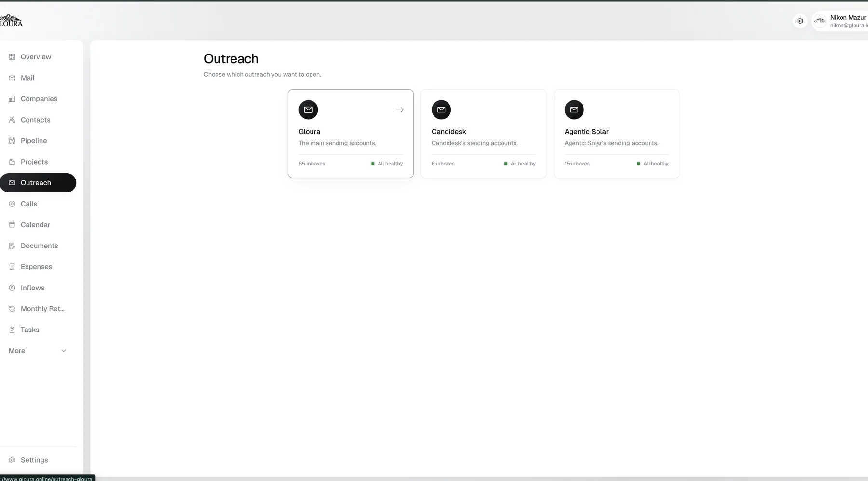Image resolution: width=868 pixels, height=481 pixels.
Task: Click the Inflows dollar icon
Action: click(12, 288)
